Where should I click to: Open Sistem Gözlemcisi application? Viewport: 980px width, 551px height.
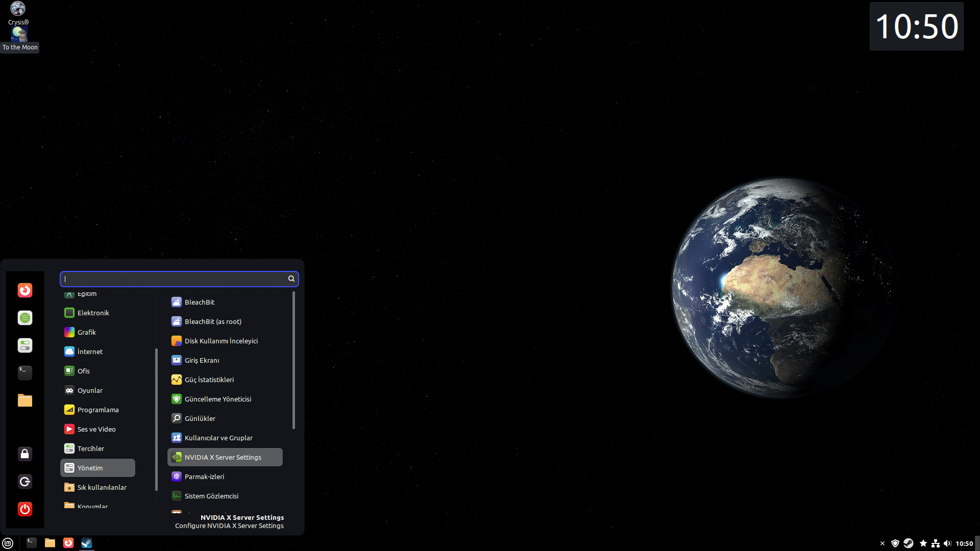(x=211, y=496)
